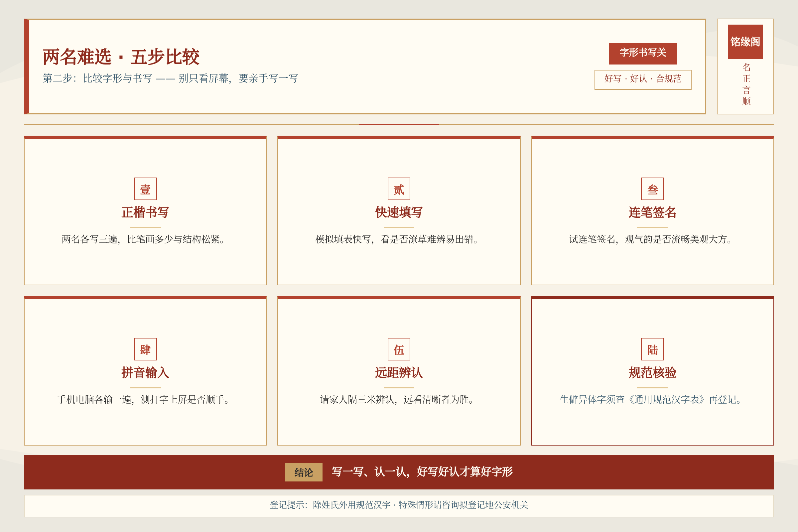Click the 伍 numeral badge icon
Screen dimensions: 798x532
(399, 349)
